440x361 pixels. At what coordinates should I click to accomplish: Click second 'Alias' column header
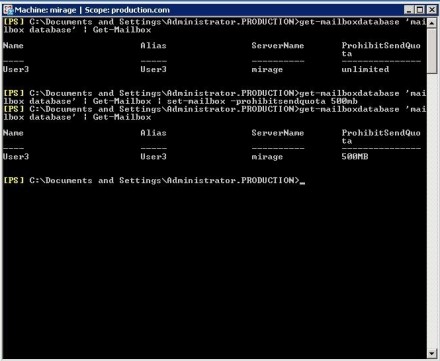tap(153, 133)
